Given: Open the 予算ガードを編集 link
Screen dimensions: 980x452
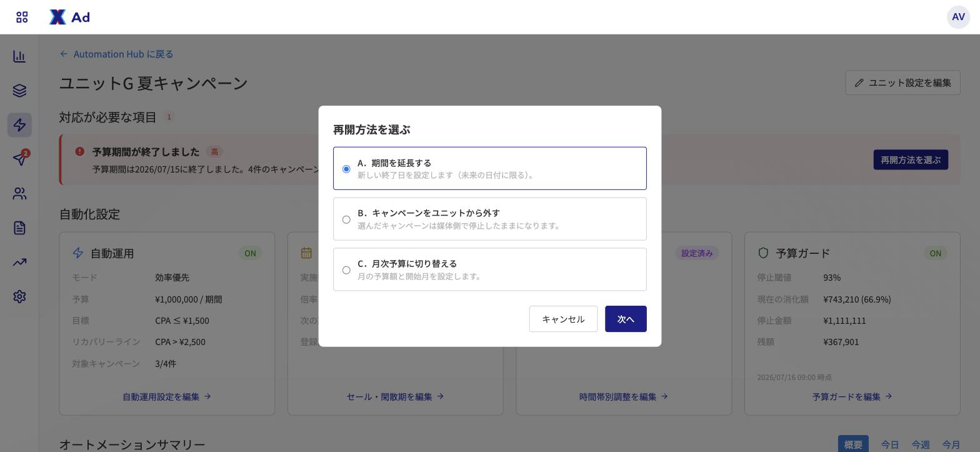Looking at the screenshot, I should click(x=852, y=396).
